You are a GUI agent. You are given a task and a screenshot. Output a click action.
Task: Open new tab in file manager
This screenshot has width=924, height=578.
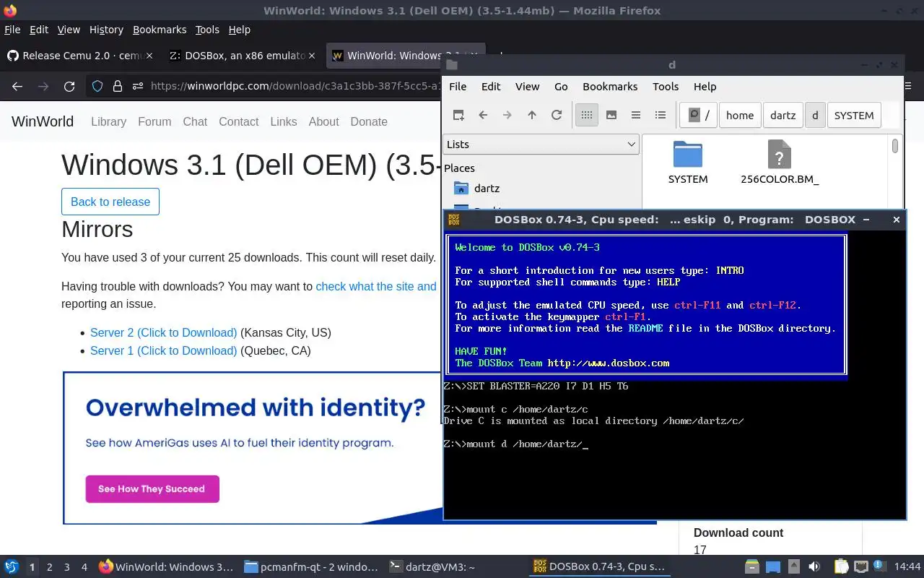tap(458, 115)
